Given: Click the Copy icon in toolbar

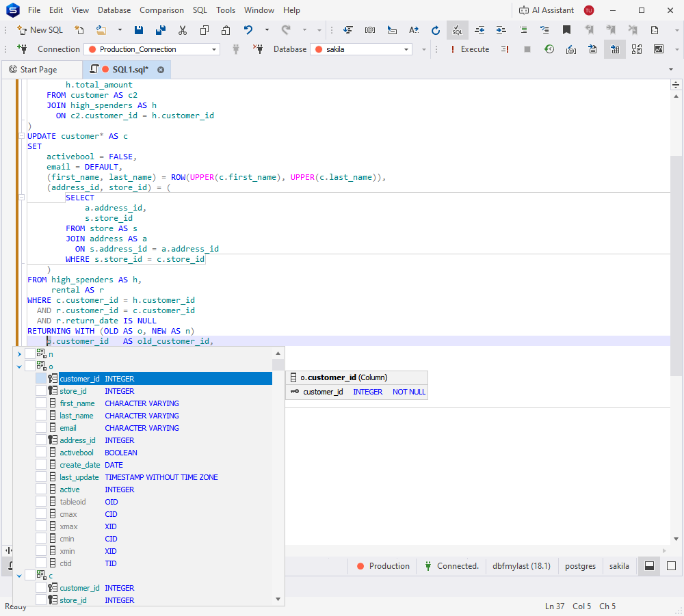Looking at the screenshot, I should [205, 30].
